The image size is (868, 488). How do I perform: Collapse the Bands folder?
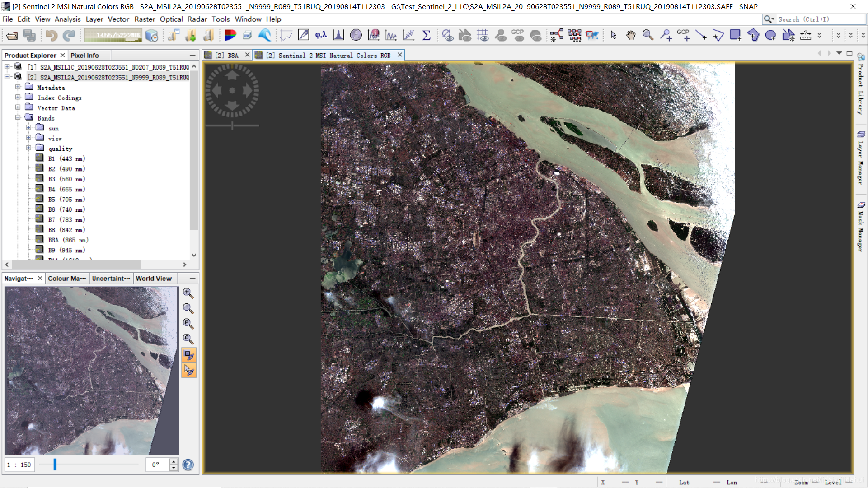18,118
